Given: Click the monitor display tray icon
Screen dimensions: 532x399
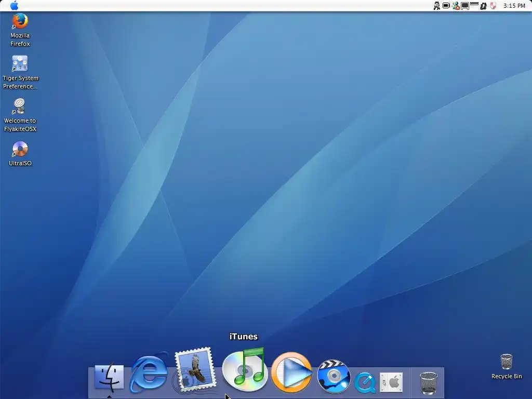Looking at the screenshot, I should click(465, 6).
